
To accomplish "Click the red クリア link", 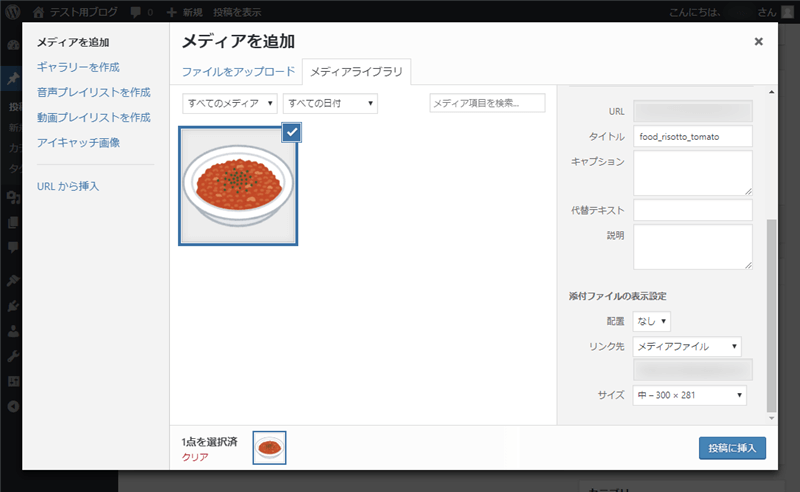I will [x=195, y=456].
